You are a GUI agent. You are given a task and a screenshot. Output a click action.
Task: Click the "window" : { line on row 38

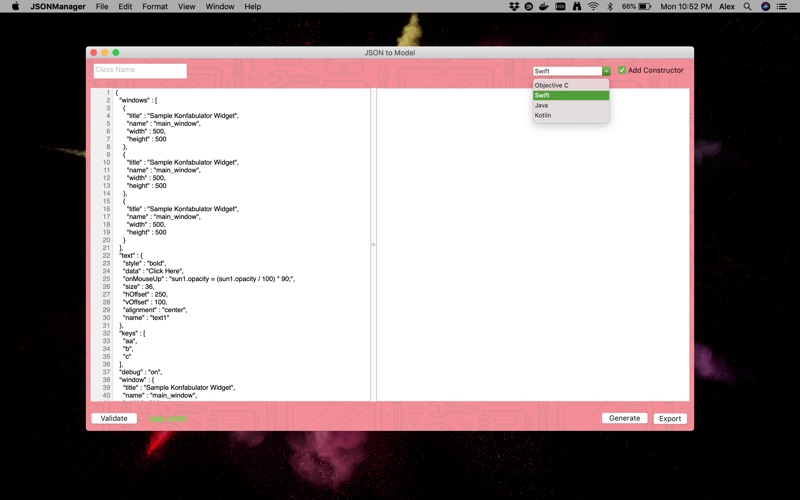coord(137,380)
